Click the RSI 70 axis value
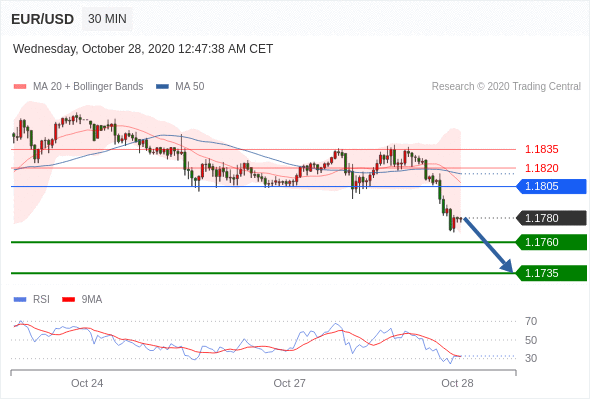The height and width of the screenshot is (400, 590). tap(531, 321)
